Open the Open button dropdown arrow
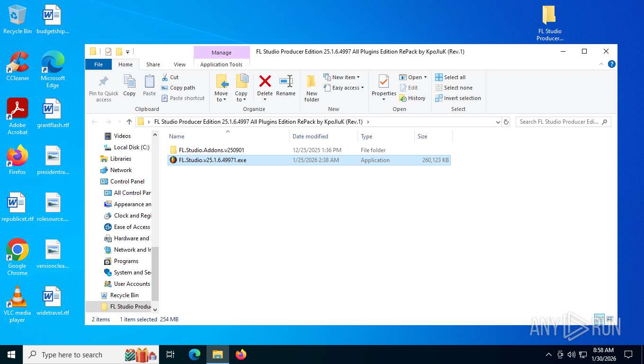The image size is (644, 364). tap(425, 77)
